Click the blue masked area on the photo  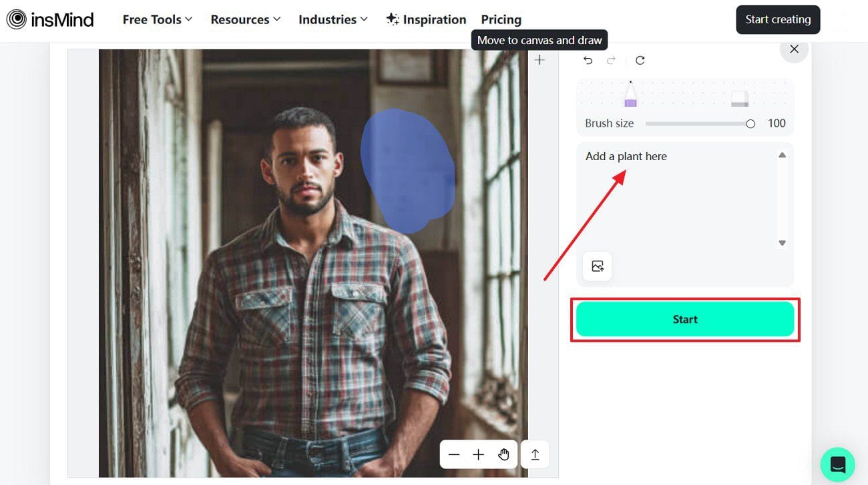click(x=407, y=170)
